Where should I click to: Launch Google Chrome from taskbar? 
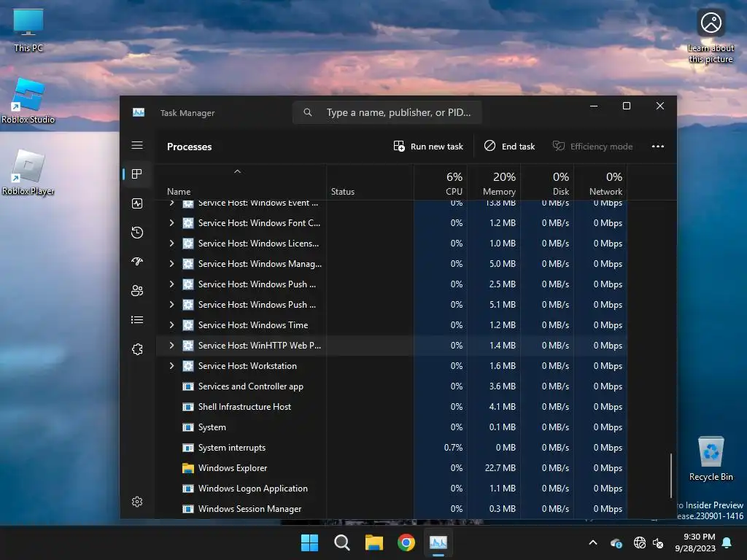(406, 542)
